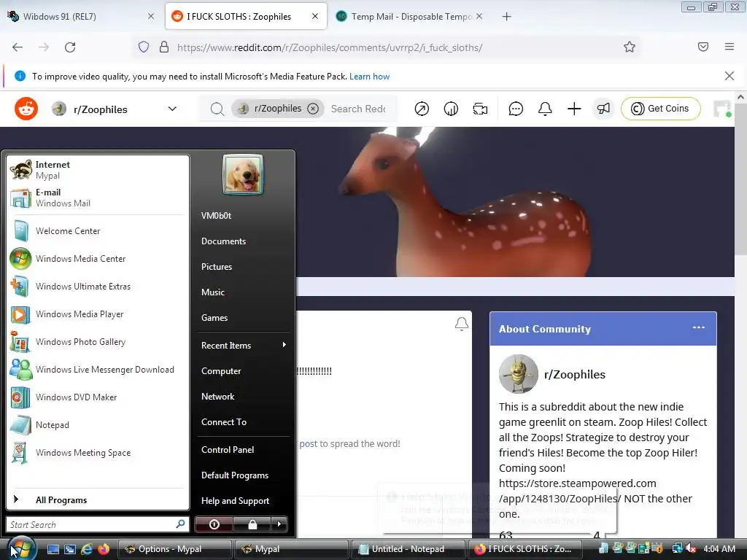Click the Start Search magnifier icon
This screenshot has height=560, width=747.
tap(180, 524)
